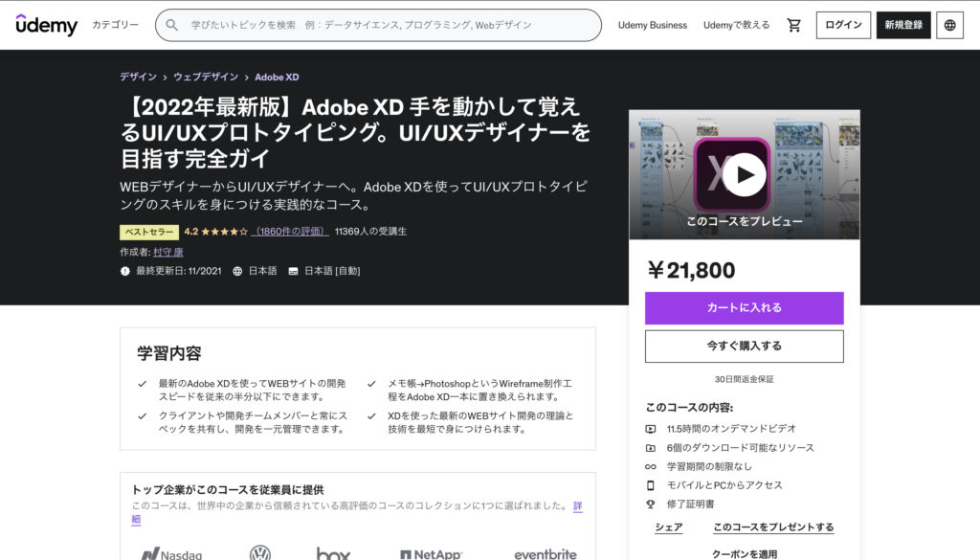
Task: Click the last updated alert icon
Action: pyautogui.click(x=125, y=271)
